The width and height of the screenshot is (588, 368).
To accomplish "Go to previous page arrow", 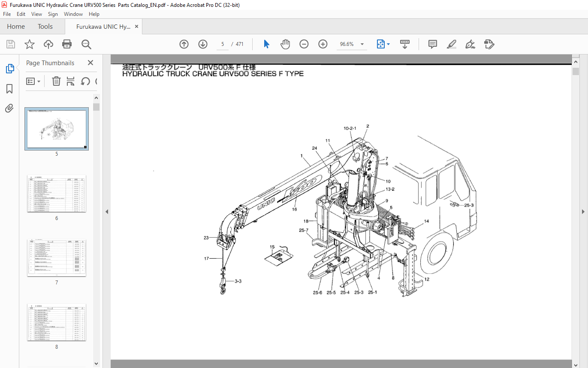I will [x=184, y=44].
